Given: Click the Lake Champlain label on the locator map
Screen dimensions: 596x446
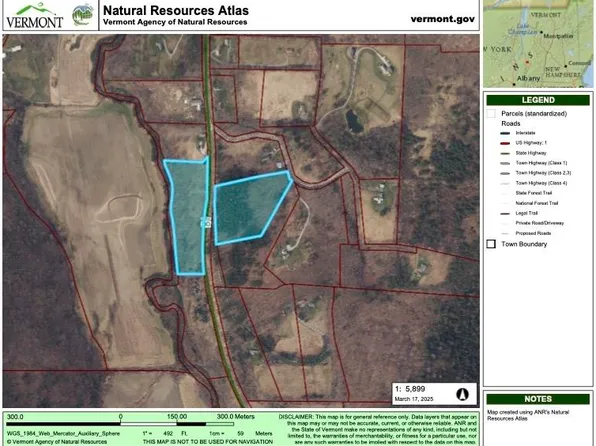Looking at the screenshot, I should [523, 29].
